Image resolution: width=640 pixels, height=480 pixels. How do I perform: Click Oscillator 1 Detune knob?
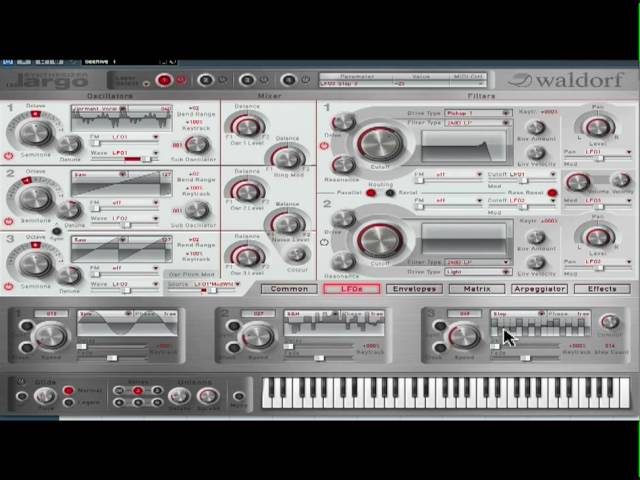point(69,144)
